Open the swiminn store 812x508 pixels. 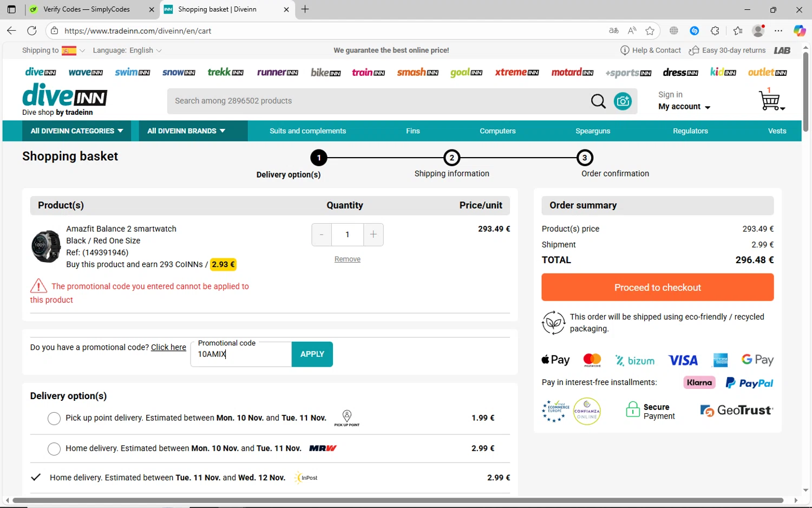tap(132, 72)
